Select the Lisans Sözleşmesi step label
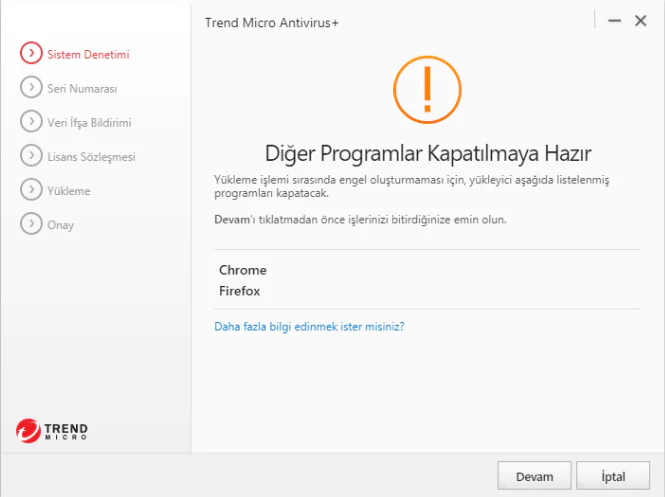665x497 pixels. point(91,157)
